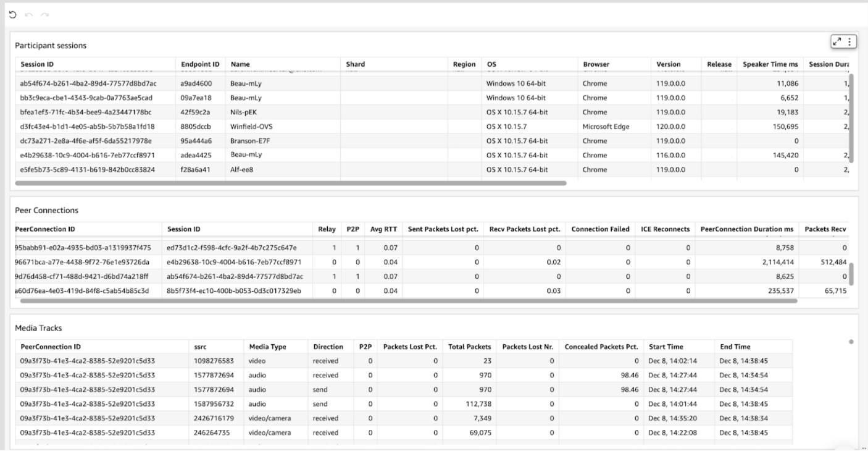The width and height of the screenshot is (868, 451).
Task: Click the Nils-pEK participant name cell
Action: point(245,112)
